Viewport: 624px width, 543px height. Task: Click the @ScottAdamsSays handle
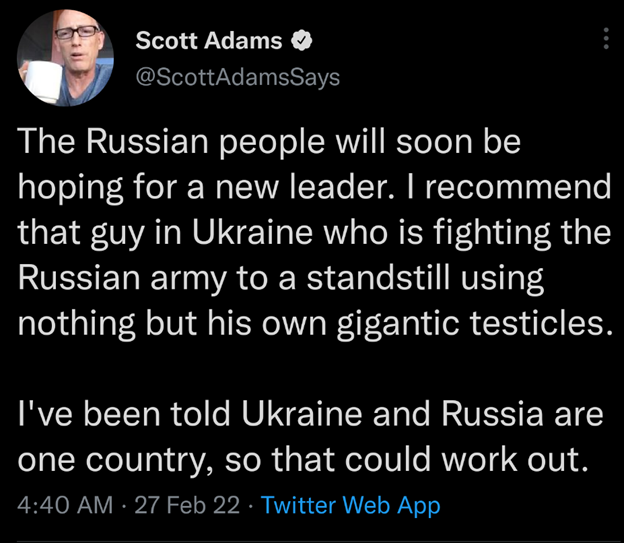point(236,77)
